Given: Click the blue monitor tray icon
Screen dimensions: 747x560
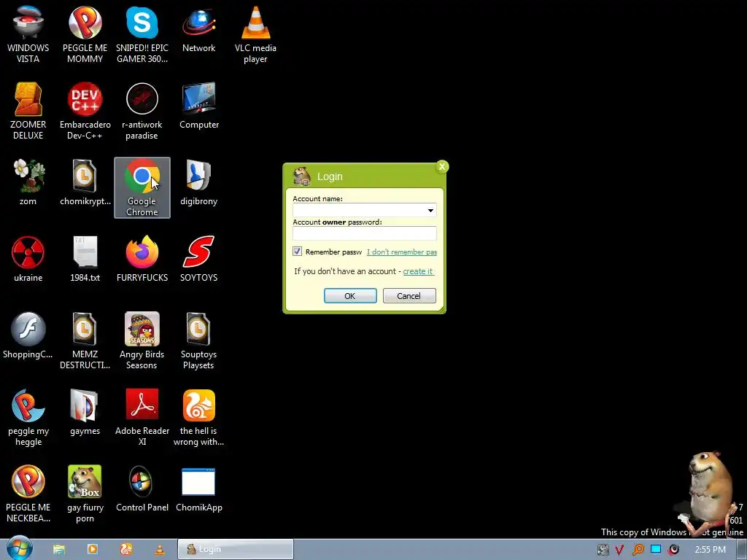Looking at the screenshot, I should tap(656, 550).
